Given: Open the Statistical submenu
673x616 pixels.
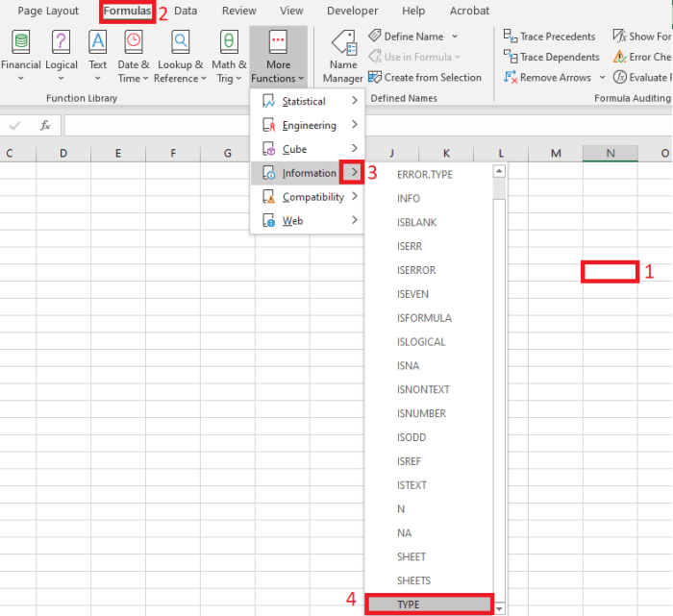Looking at the screenshot, I should click(308, 101).
